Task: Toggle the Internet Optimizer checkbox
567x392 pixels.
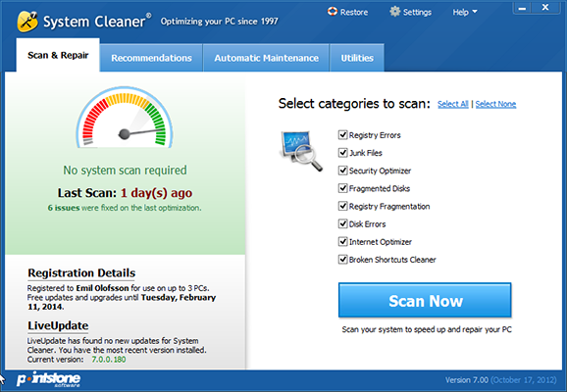Action: 342,242
